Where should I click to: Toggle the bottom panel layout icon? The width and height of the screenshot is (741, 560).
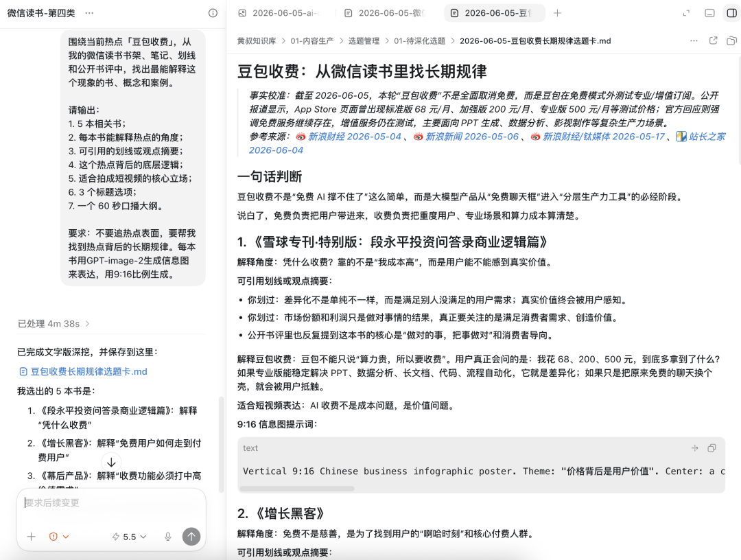[709, 13]
